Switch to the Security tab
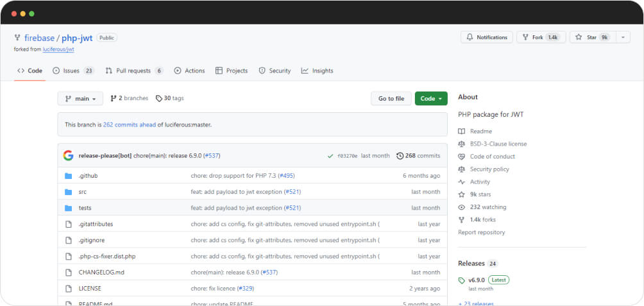This screenshot has width=644, height=306. pos(275,71)
